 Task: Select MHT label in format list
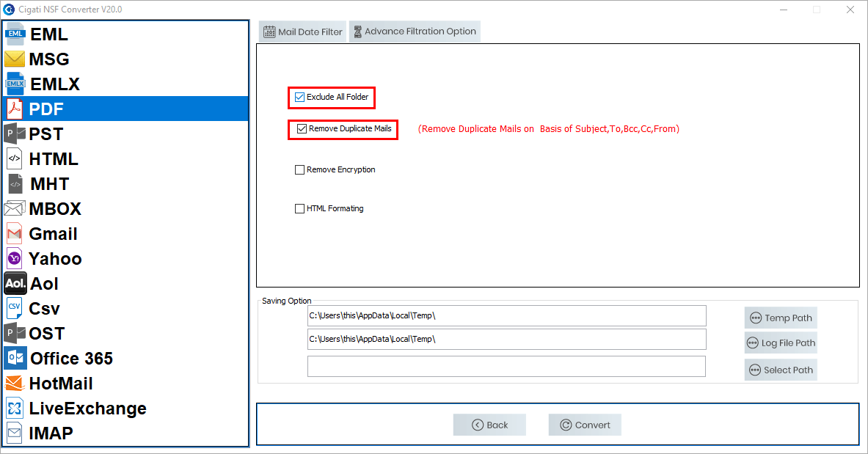[50, 184]
